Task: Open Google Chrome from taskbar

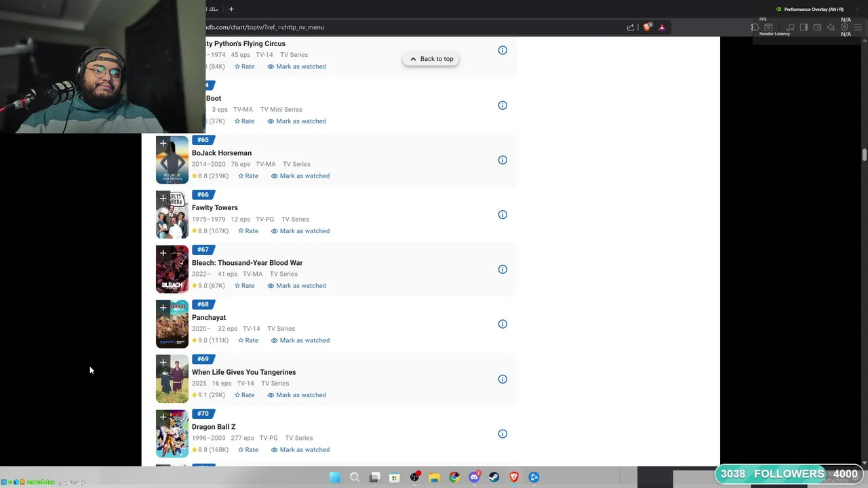Action: click(x=454, y=477)
